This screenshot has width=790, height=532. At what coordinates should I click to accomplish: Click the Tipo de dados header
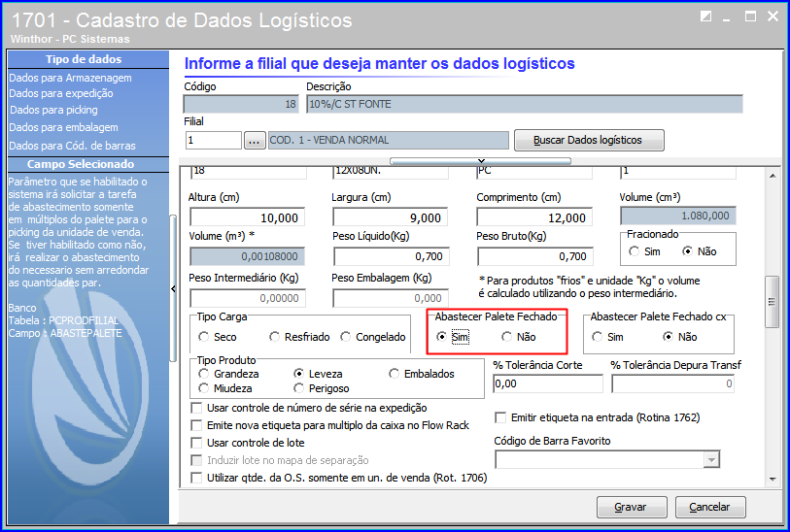coord(84,59)
